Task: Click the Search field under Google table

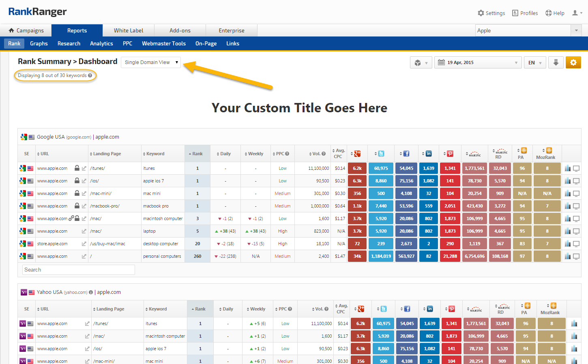Action: click(78, 270)
